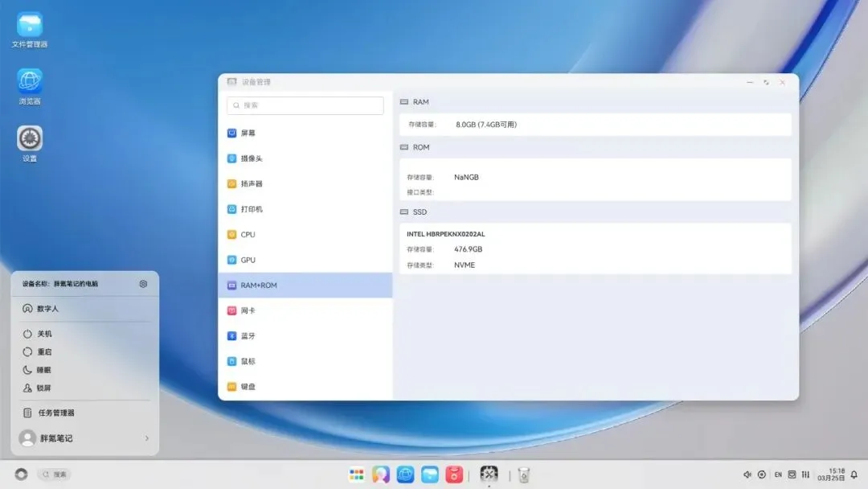Click the 8.0GB (7.4GB可用) RAM value
The image size is (868, 489).
(x=486, y=125)
